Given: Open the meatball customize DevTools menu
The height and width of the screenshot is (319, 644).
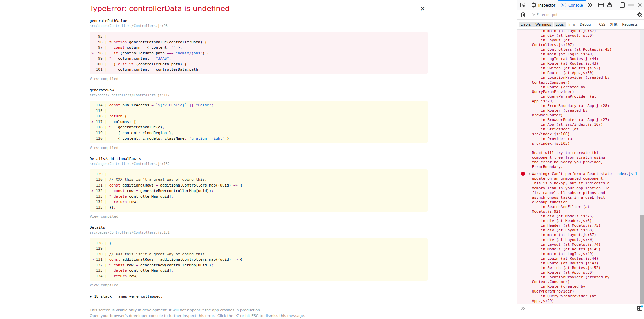Looking at the screenshot, I should (631, 5).
